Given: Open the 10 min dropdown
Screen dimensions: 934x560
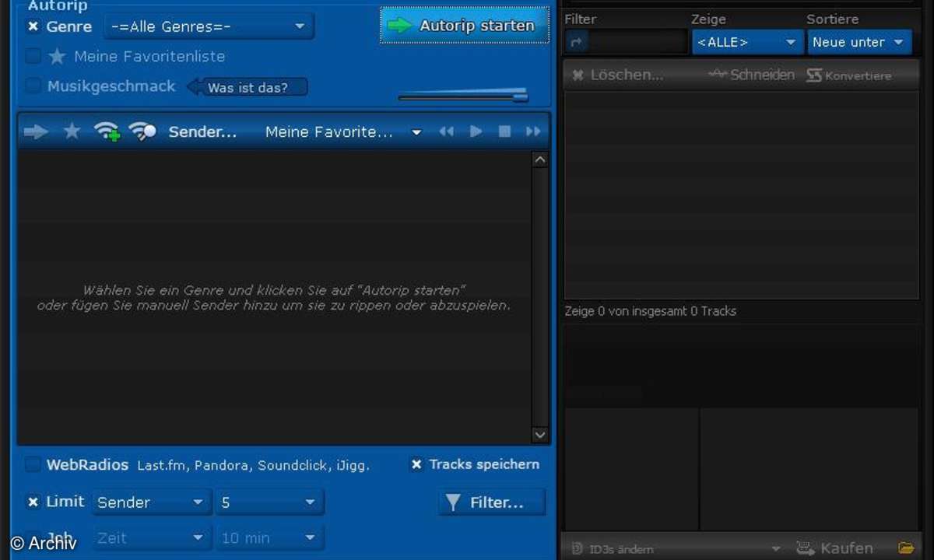Looking at the screenshot, I should click(x=269, y=537).
